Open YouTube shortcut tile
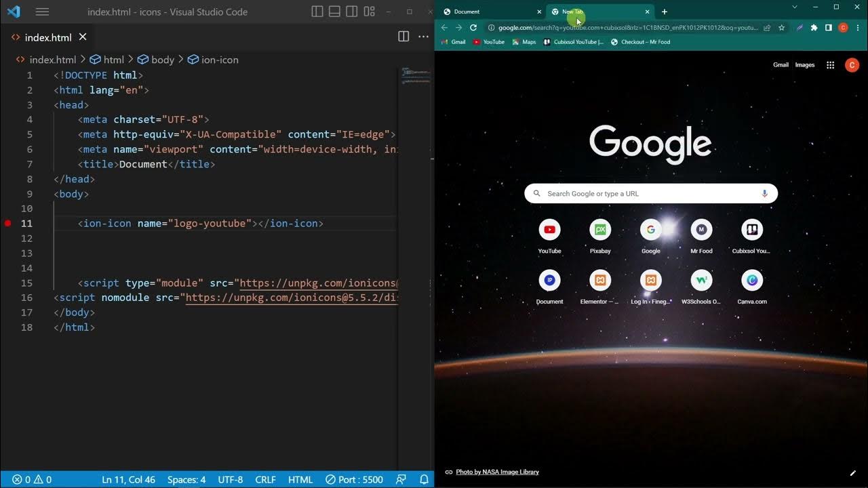Screen dimensions: 868x488 pos(550,237)
